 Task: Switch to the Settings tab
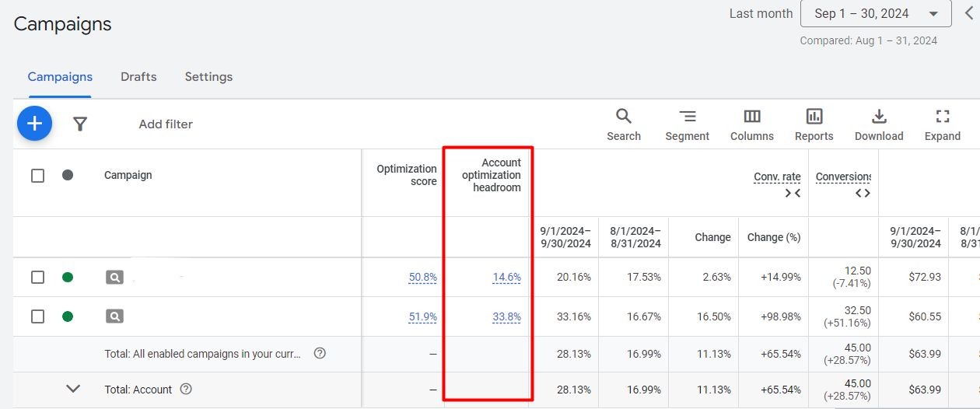[x=208, y=77]
